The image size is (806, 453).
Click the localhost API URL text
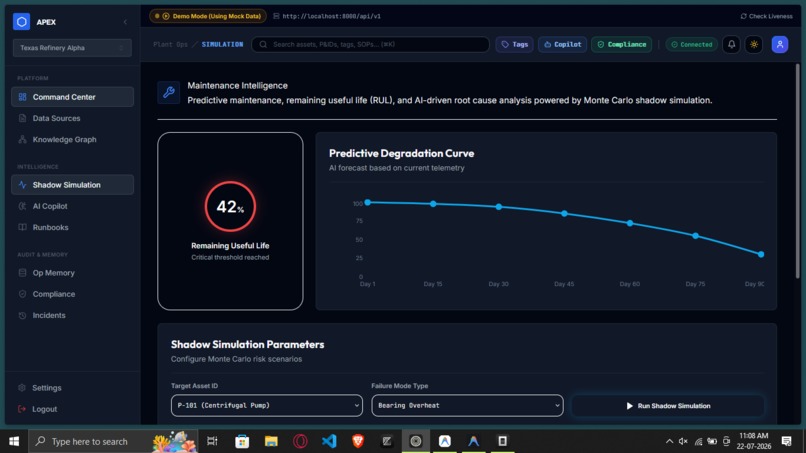[332, 16]
